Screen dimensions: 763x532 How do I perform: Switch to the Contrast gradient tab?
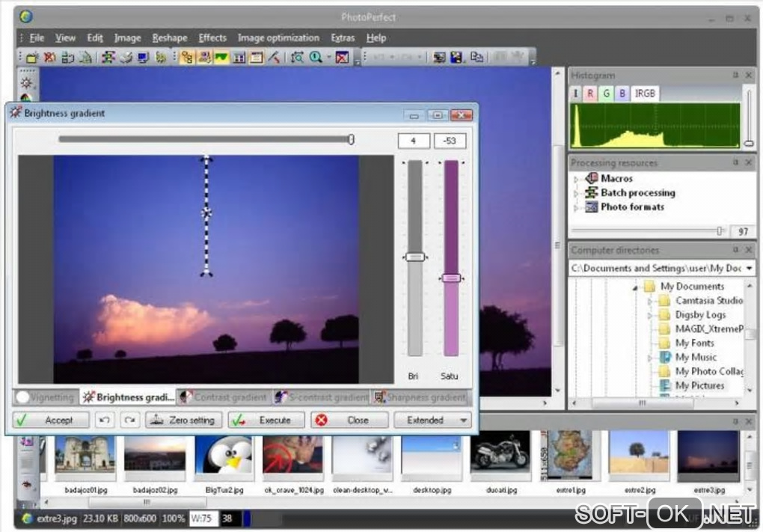click(223, 397)
